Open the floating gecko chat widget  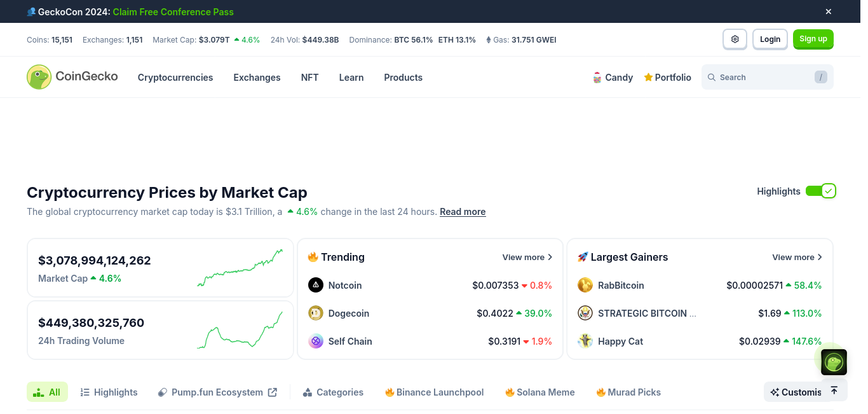pyautogui.click(x=834, y=362)
